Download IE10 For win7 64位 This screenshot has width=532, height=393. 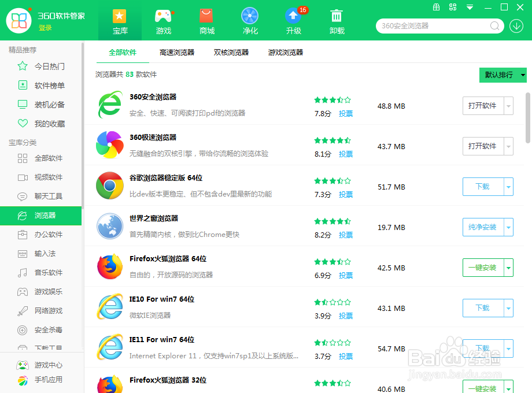coord(483,308)
